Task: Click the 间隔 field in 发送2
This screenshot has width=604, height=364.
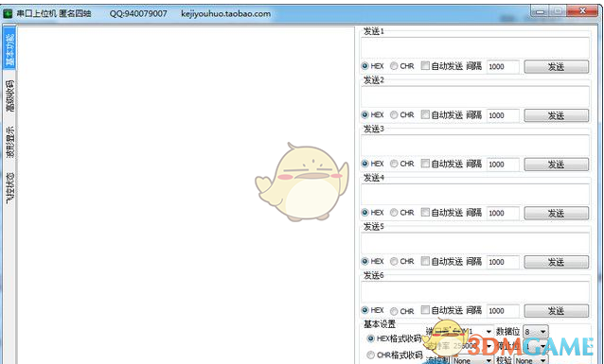Action: pos(503,115)
